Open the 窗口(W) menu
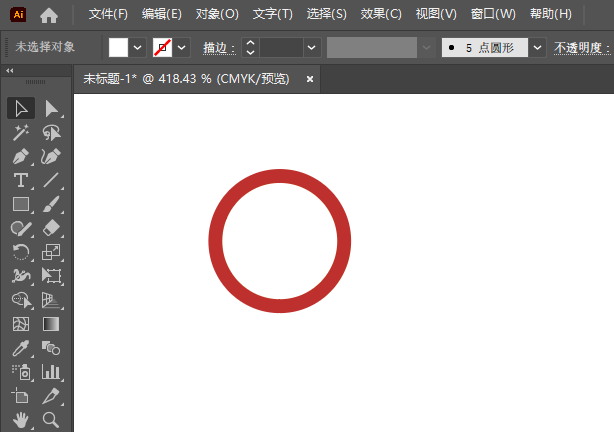The width and height of the screenshot is (614, 432). pyautogui.click(x=493, y=14)
